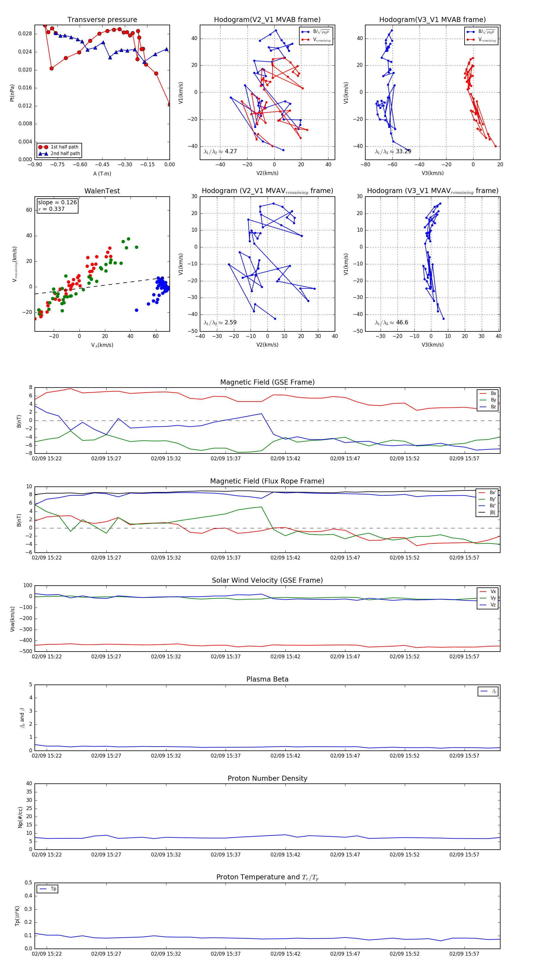Click the "Proton Number Density" title
The width and height of the screenshot is (535, 980).
click(267, 778)
